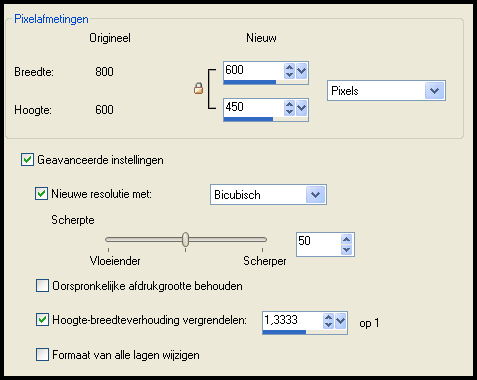Click the aspect ratio lock icon
Screen dimensions: 477x380
click(x=198, y=88)
